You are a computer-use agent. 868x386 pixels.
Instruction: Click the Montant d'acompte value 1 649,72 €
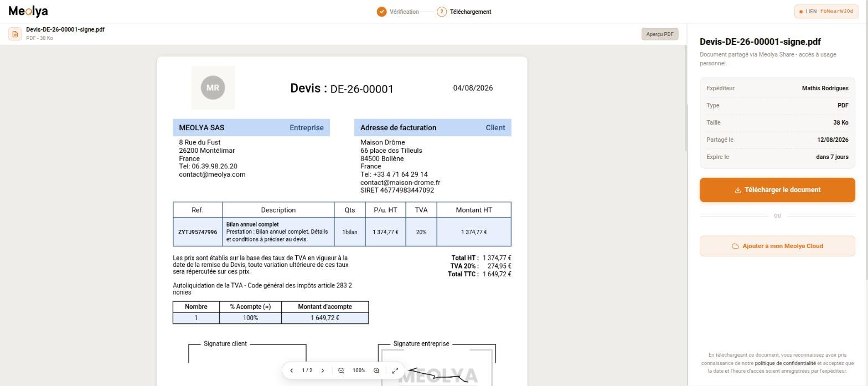tap(324, 318)
